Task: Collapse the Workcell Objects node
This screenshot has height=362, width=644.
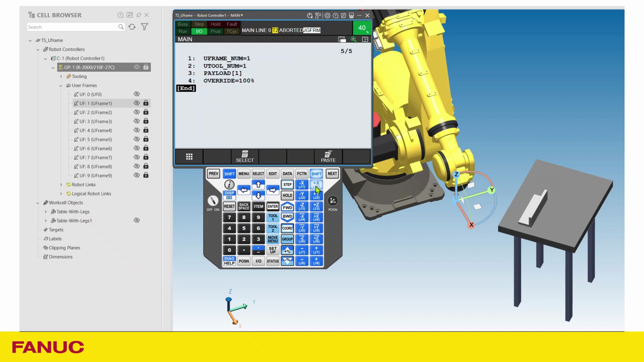Action: click(38, 203)
